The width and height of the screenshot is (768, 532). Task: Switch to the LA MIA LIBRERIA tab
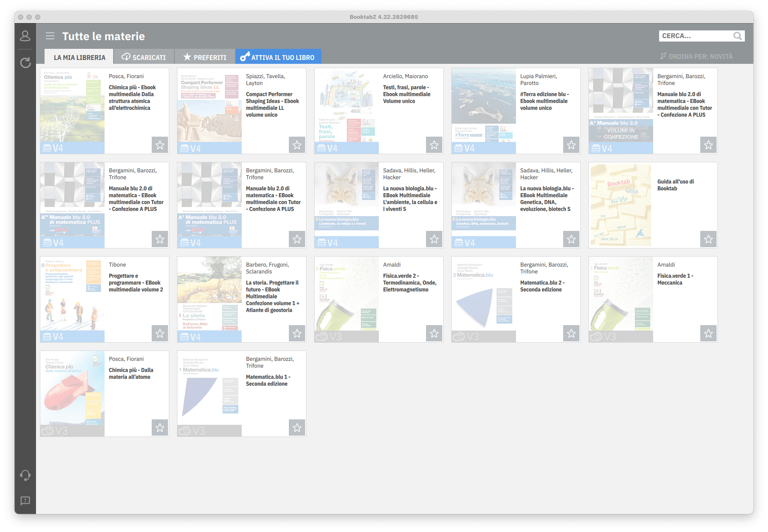(x=79, y=56)
